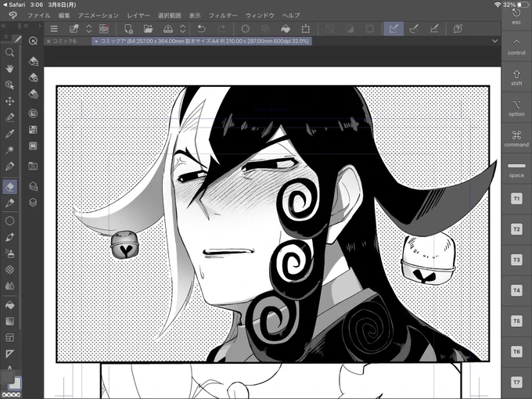Select the コミック7 canvas tab
This screenshot has width=532, height=399.
202,41
